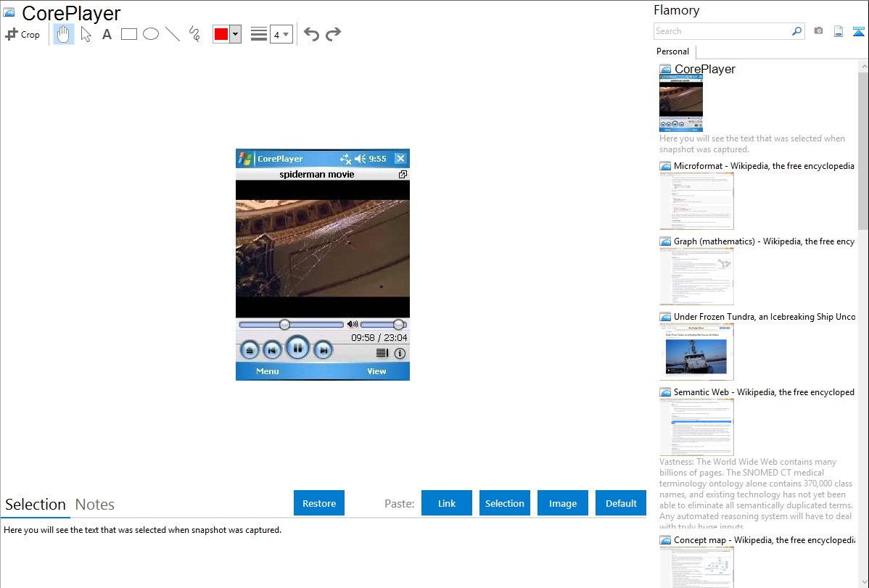Click the Windows Start flag in CorePlayer
The width and height of the screenshot is (869, 588).
point(245,159)
